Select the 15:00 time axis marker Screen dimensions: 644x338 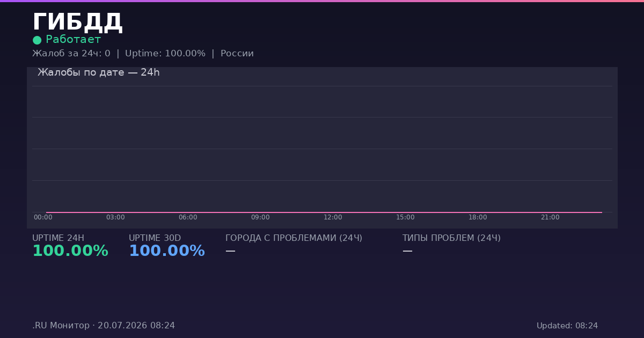click(405, 217)
